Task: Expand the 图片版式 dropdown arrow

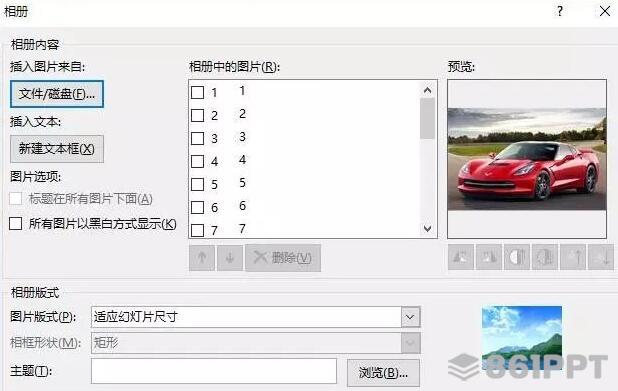Action: click(x=410, y=317)
